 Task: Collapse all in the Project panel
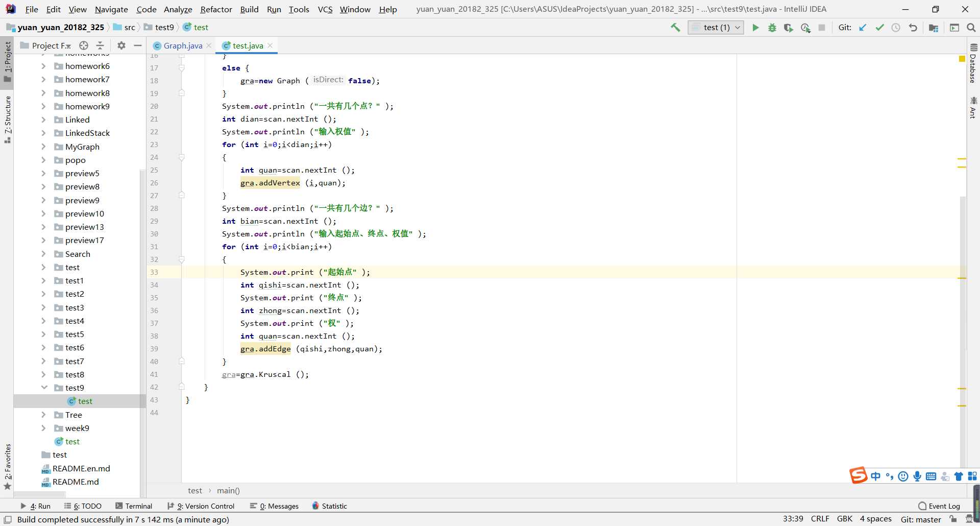click(100, 45)
